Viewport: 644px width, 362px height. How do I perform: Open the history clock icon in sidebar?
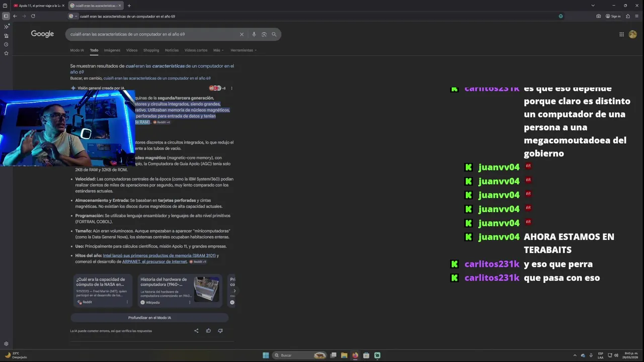(6, 44)
